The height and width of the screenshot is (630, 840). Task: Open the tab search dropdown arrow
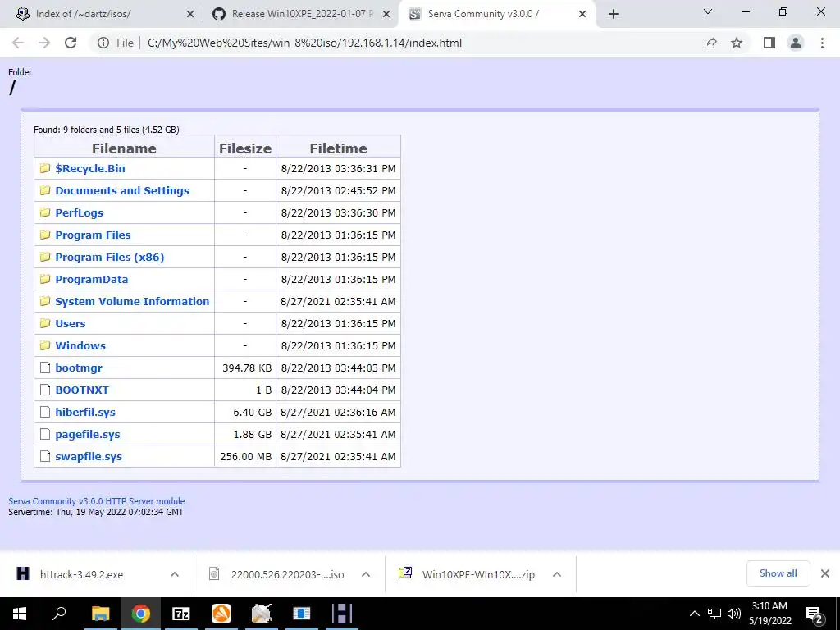tap(708, 11)
